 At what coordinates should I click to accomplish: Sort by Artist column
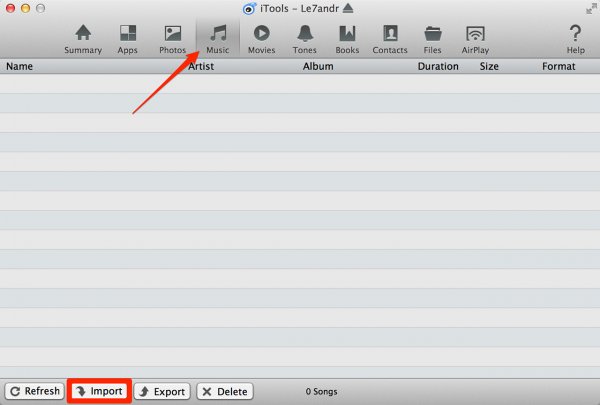point(201,66)
